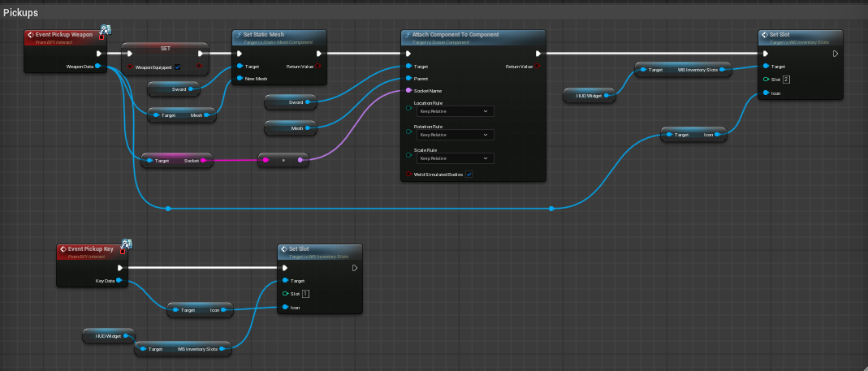Image resolution: width=868 pixels, height=371 pixels.
Task: Select the Target Mesh getter node
Action: tap(182, 115)
